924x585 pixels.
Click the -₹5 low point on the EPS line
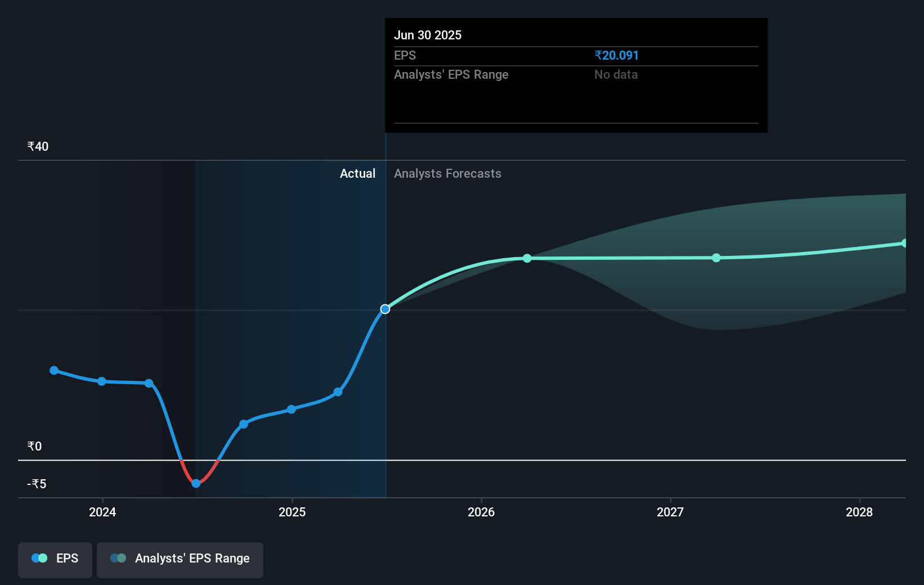(x=195, y=483)
